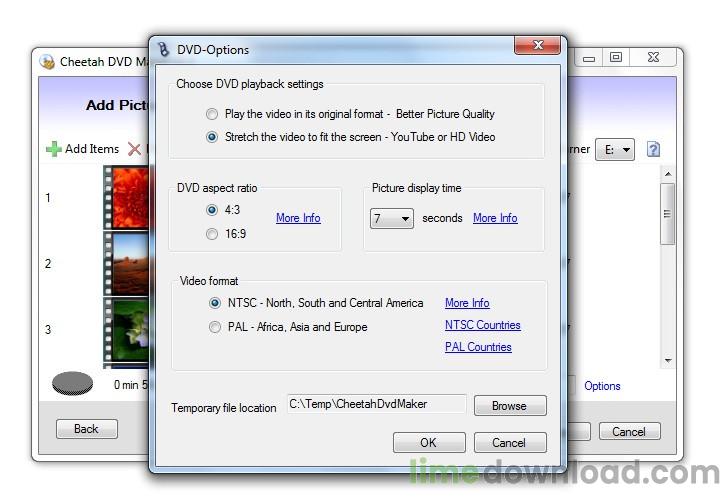Click Cancel button in Cheetah main window
This screenshot has width=727, height=503.
629,432
